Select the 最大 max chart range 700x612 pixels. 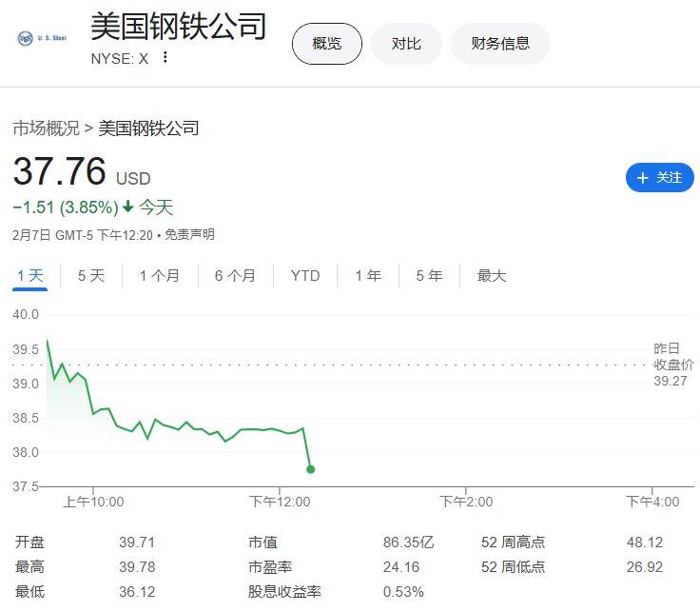click(x=492, y=276)
